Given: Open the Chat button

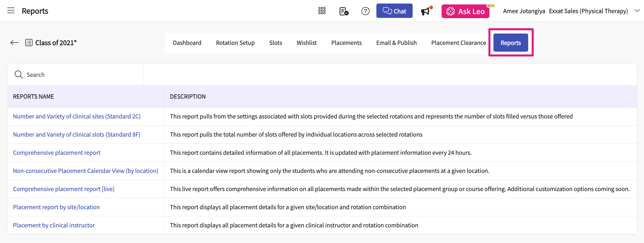Looking at the screenshot, I should pyautogui.click(x=394, y=11).
